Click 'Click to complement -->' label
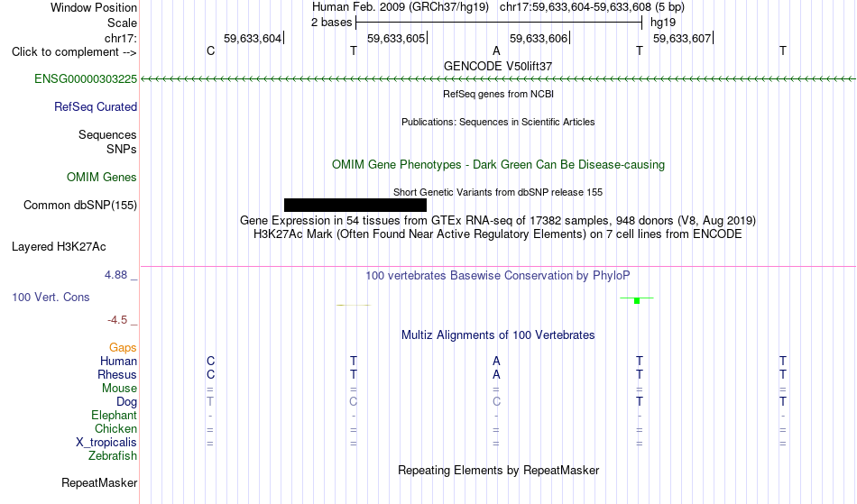 74,52
